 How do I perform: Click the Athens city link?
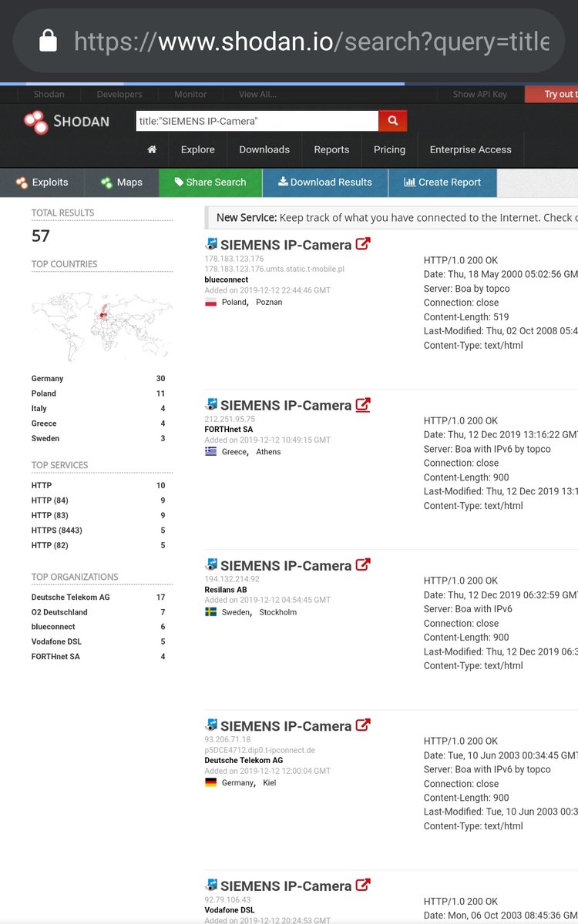[x=268, y=452]
